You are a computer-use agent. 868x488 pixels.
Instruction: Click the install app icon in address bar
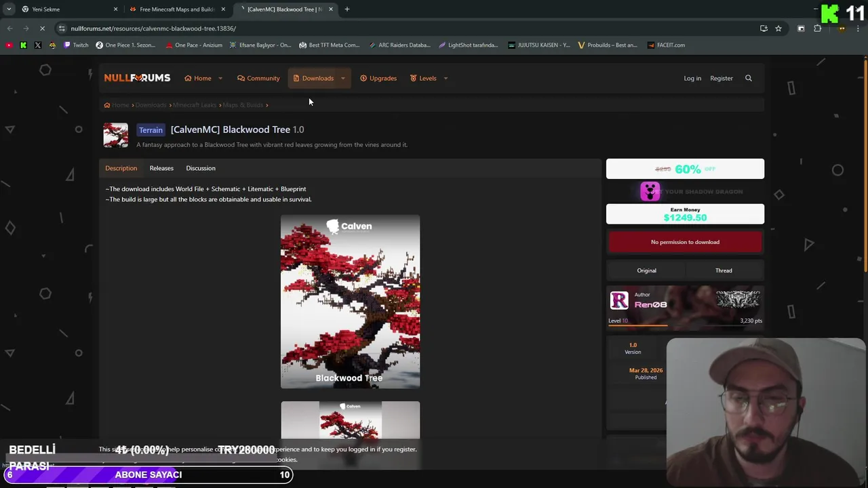click(764, 28)
